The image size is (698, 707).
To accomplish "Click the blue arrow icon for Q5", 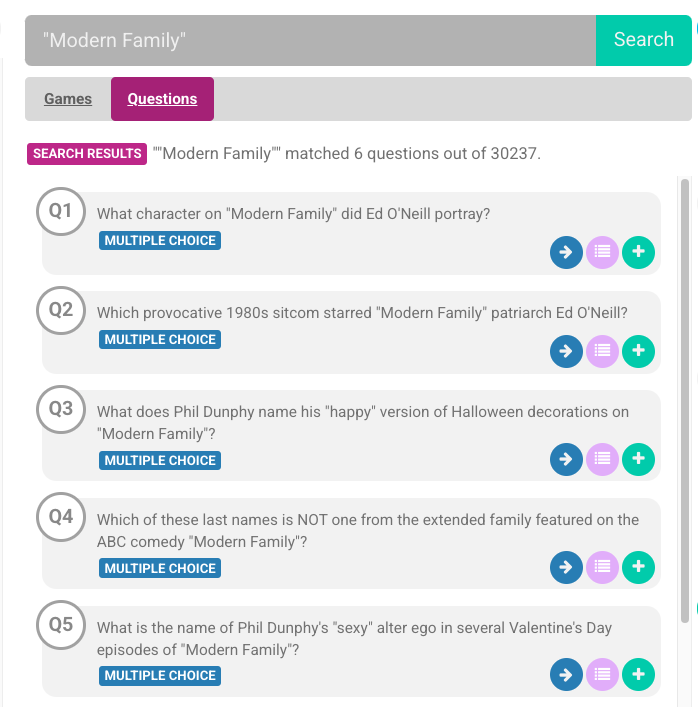I will pyautogui.click(x=566, y=674).
